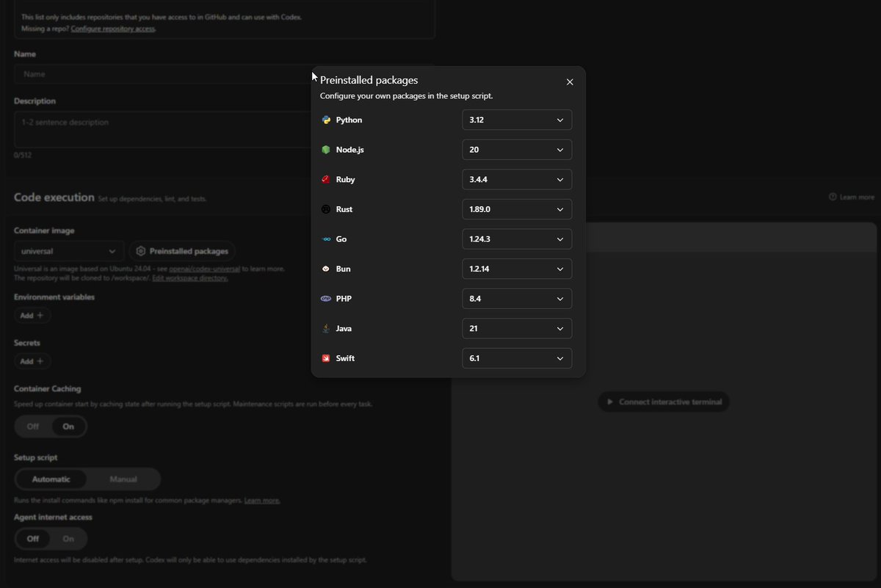
Task: Click the Python label in packages list
Action: (x=349, y=120)
